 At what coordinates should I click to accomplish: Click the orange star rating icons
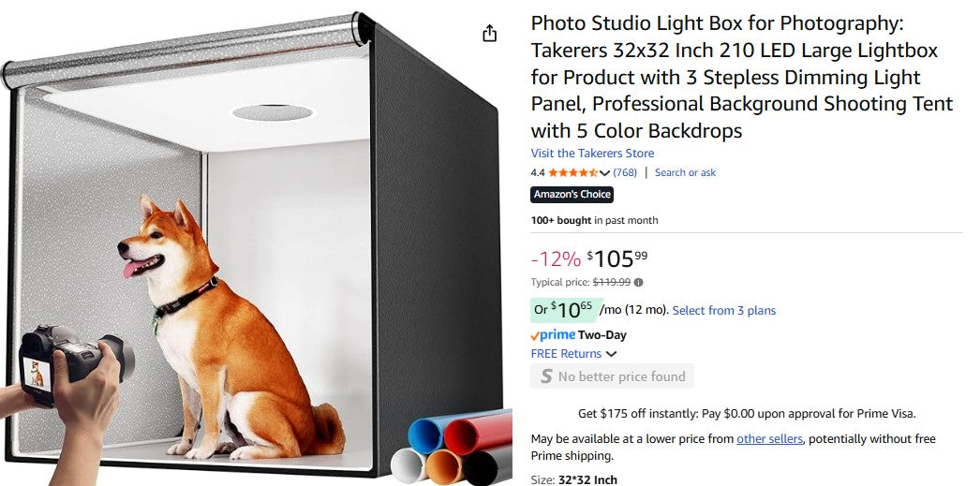[x=572, y=173]
